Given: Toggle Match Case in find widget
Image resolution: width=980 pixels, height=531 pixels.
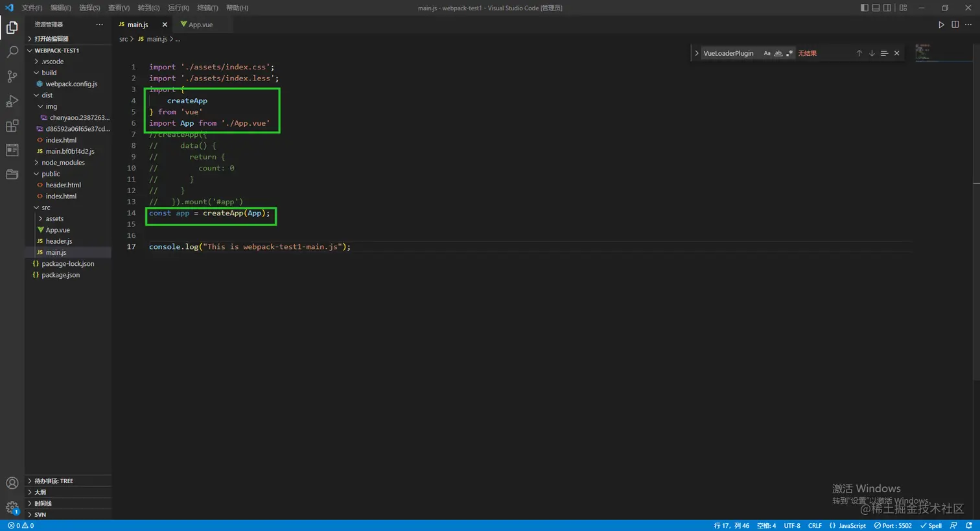Looking at the screenshot, I should [767, 53].
